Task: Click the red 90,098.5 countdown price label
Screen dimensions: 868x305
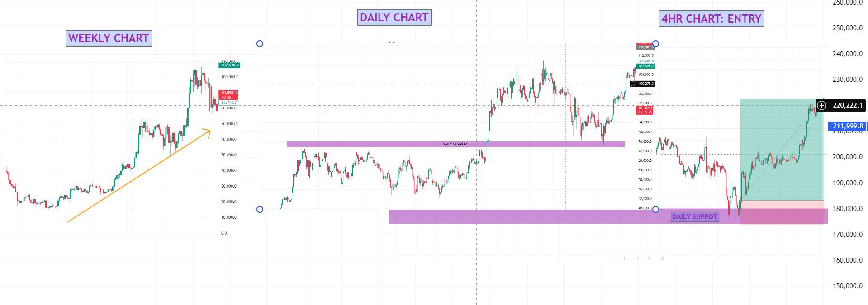Action: click(x=228, y=94)
